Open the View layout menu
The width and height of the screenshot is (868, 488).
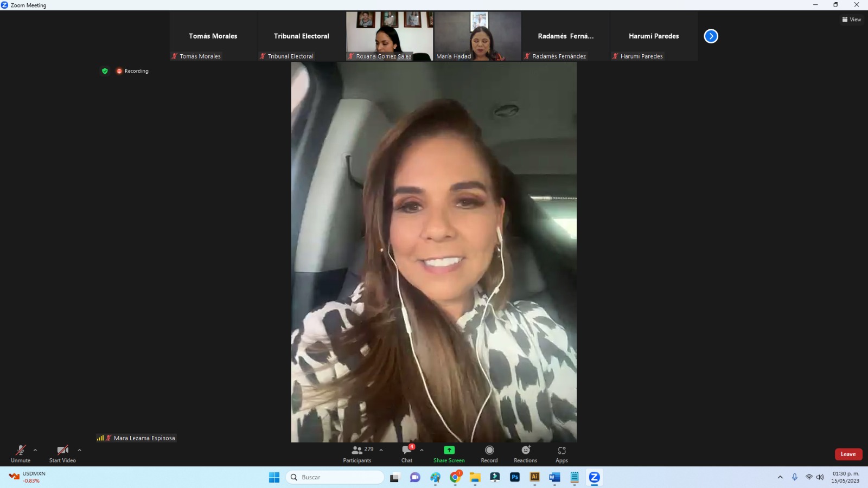pos(852,20)
